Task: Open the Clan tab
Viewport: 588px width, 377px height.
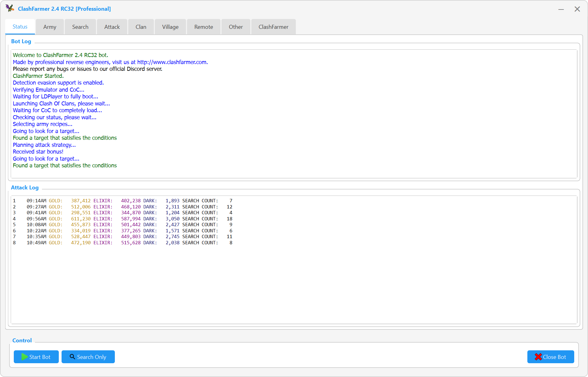Action: (141, 27)
